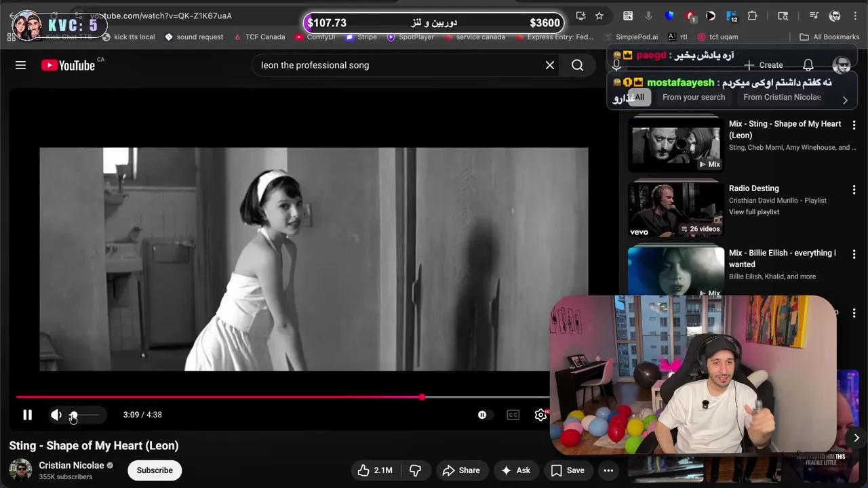Open Radio Desting title link
868x488 pixels.
pyautogui.click(x=753, y=188)
